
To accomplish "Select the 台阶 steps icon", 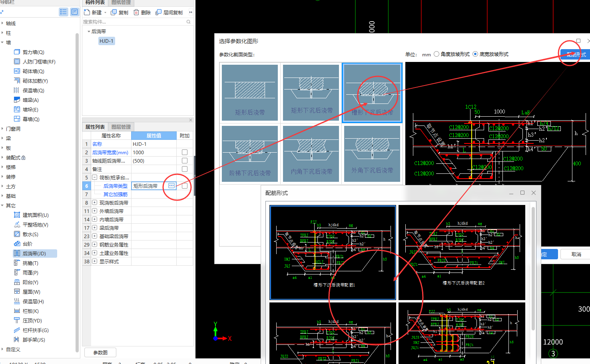I will [17, 244].
